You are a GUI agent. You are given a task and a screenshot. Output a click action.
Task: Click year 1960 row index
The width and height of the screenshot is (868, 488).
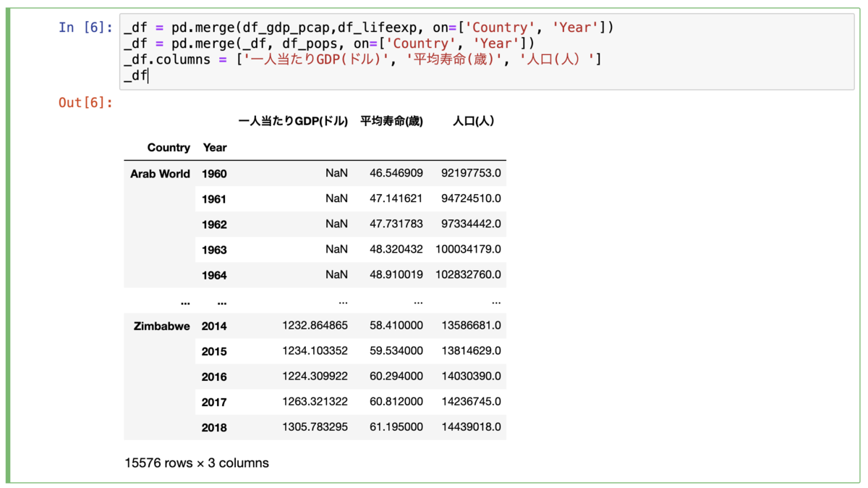[214, 174]
